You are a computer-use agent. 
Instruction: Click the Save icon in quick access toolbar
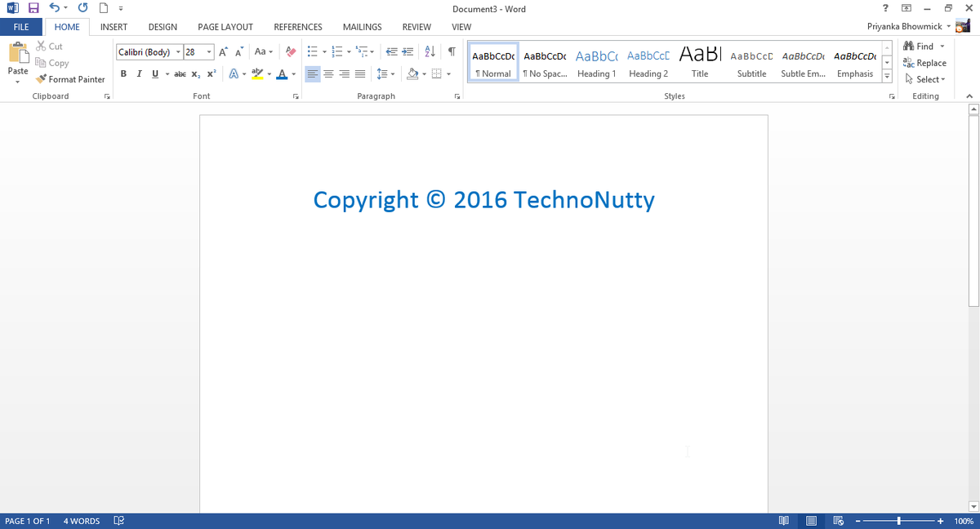point(33,8)
